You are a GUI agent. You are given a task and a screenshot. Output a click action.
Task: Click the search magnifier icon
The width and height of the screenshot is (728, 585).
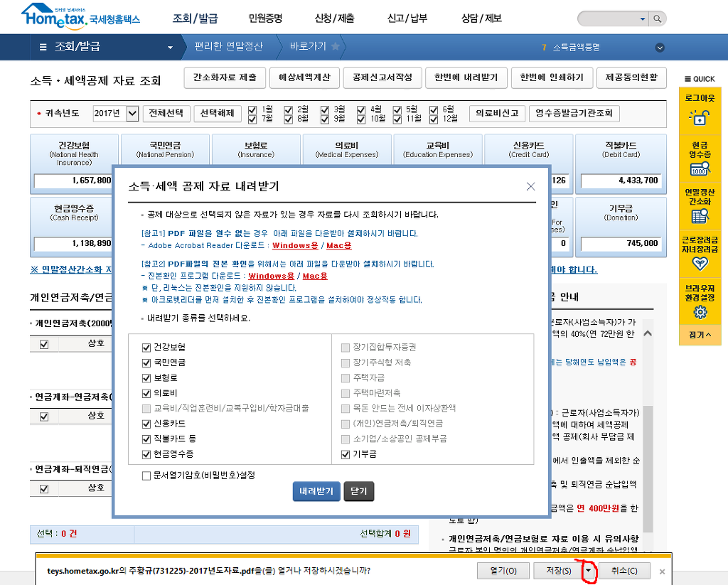[658, 18]
